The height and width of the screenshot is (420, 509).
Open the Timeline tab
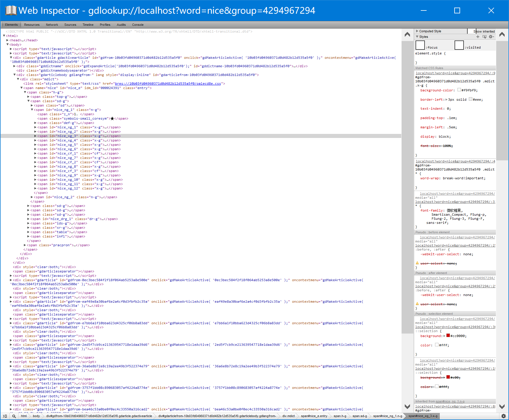[x=88, y=25]
